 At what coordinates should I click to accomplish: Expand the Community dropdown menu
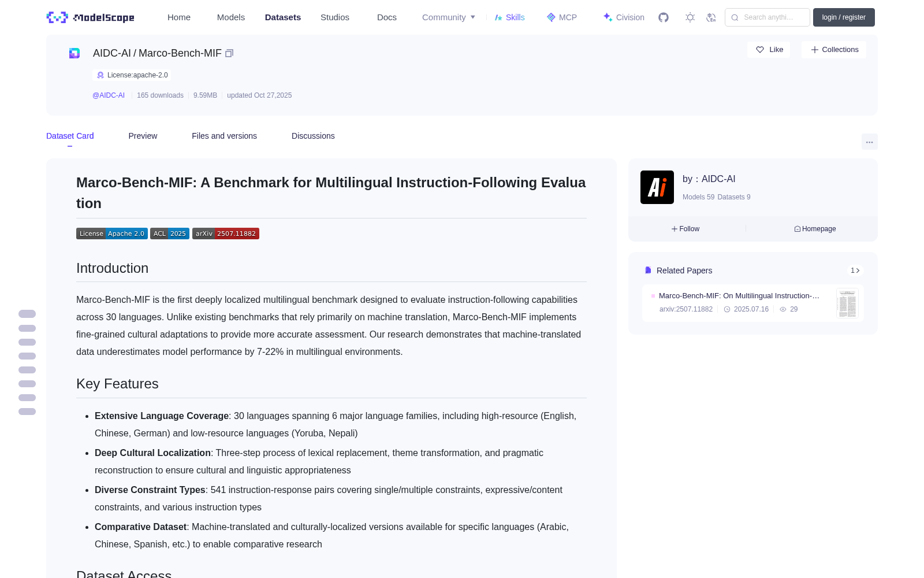(449, 17)
